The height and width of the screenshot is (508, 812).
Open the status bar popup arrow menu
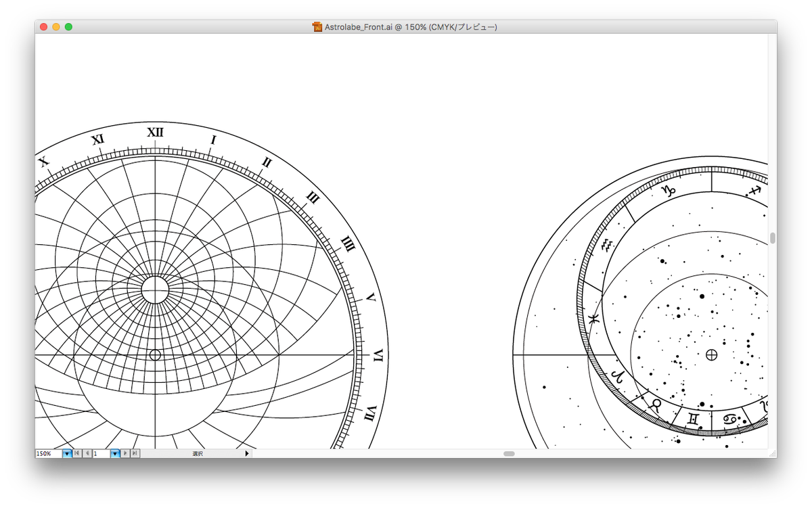[x=247, y=453]
